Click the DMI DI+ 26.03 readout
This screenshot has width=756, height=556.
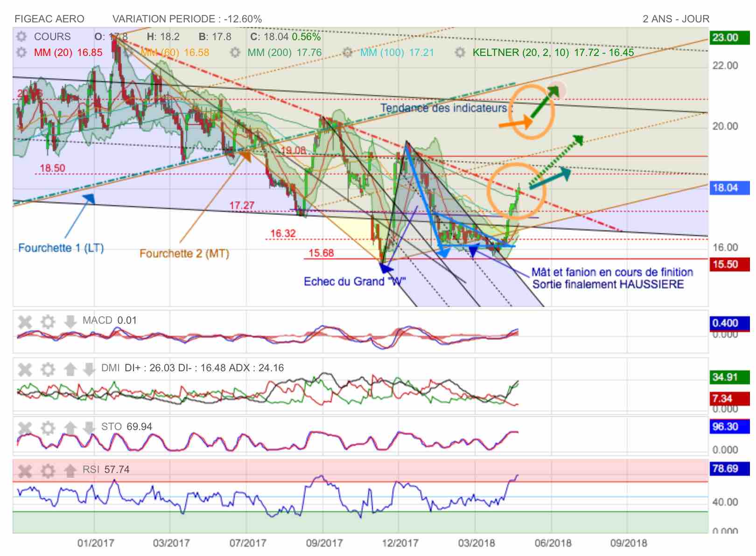[150, 368]
